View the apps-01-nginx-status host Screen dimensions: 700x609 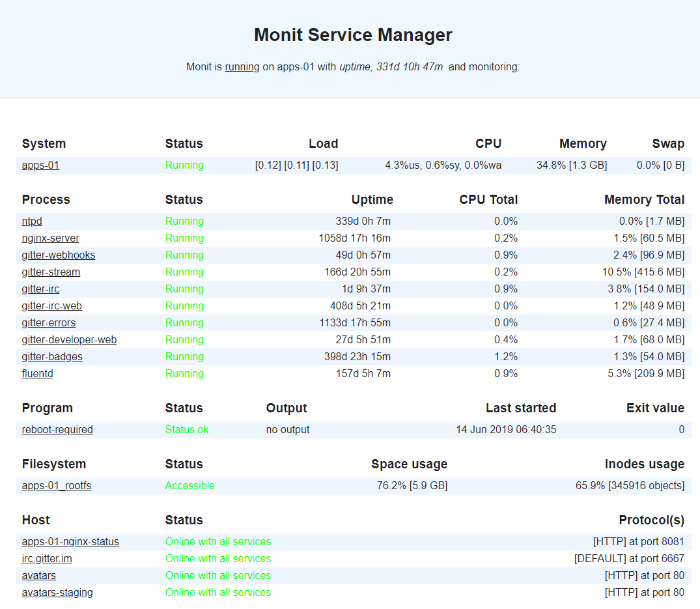coord(70,542)
